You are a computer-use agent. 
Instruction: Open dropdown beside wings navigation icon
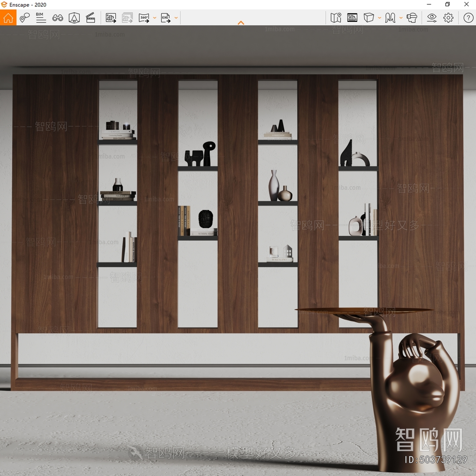tap(401, 18)
